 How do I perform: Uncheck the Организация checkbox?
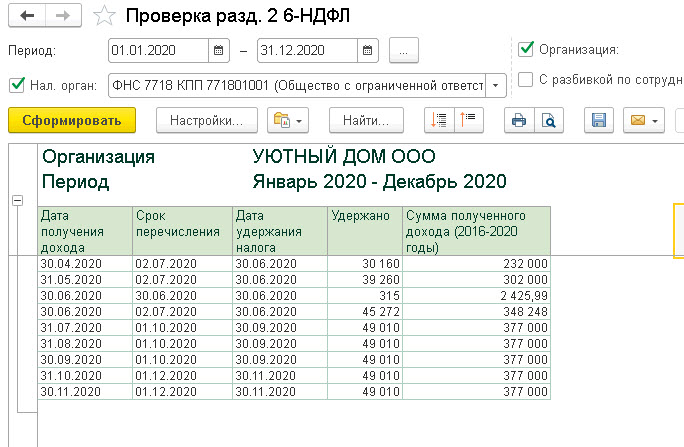click(x=526, y=48)
